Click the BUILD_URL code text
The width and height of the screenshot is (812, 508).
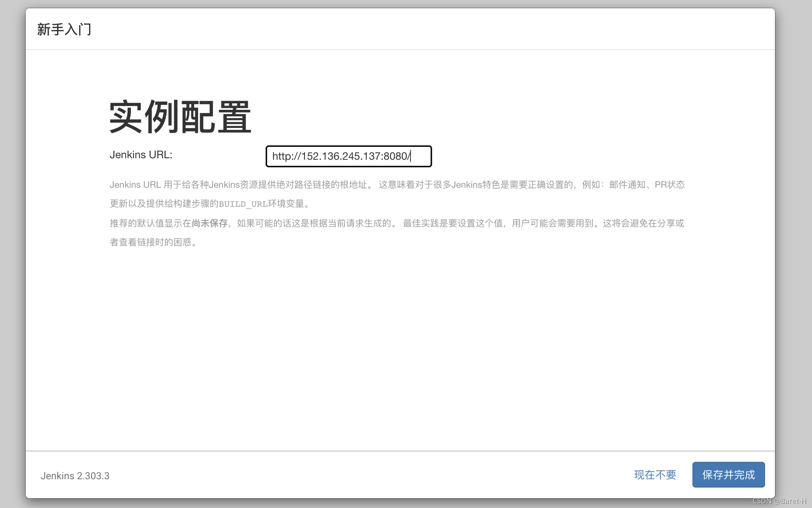pos(243,204)
